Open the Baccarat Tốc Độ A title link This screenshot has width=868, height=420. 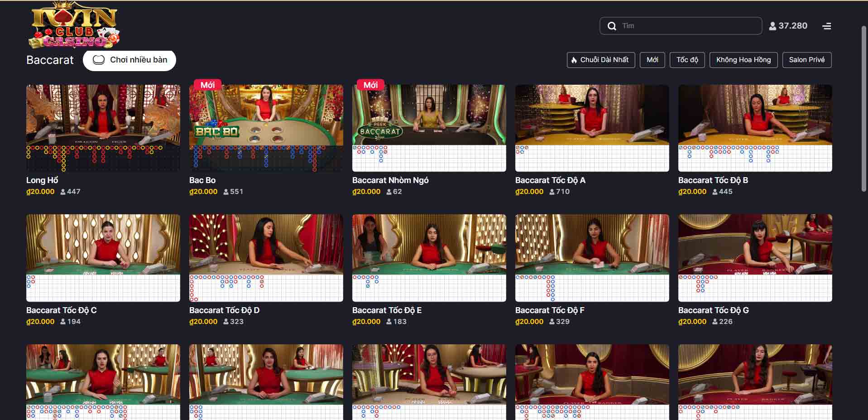[550, 180]
